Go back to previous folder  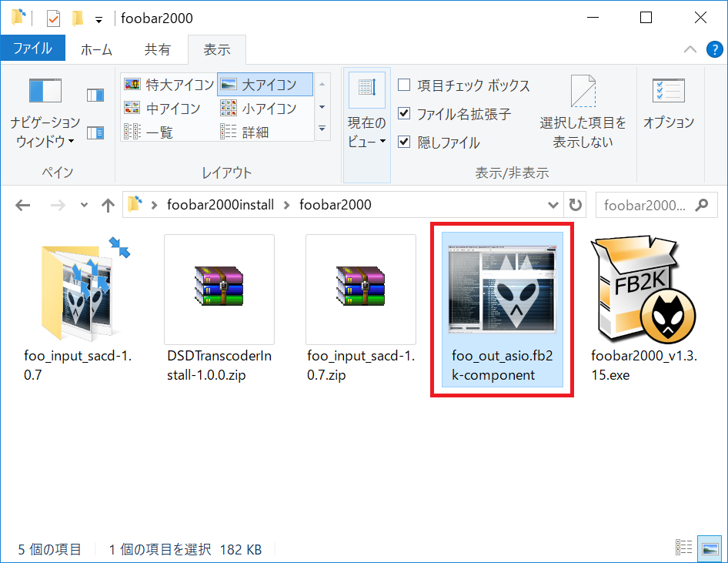click(x=23, y=205)
